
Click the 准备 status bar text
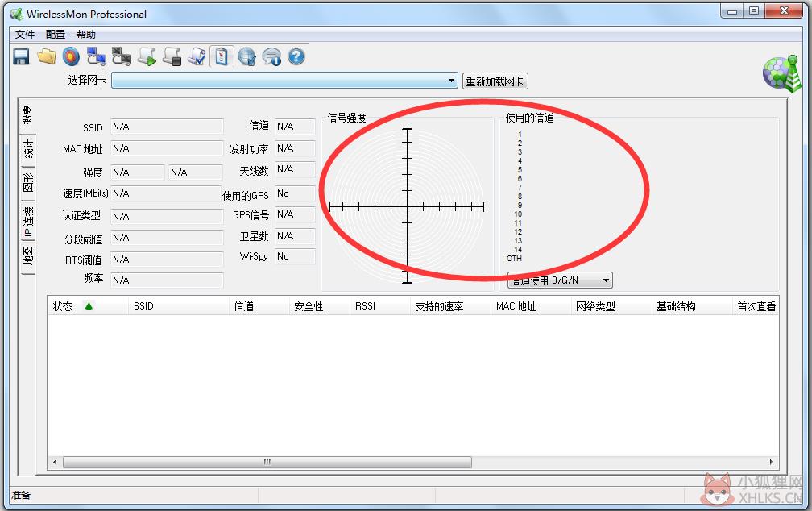[21, 496]
